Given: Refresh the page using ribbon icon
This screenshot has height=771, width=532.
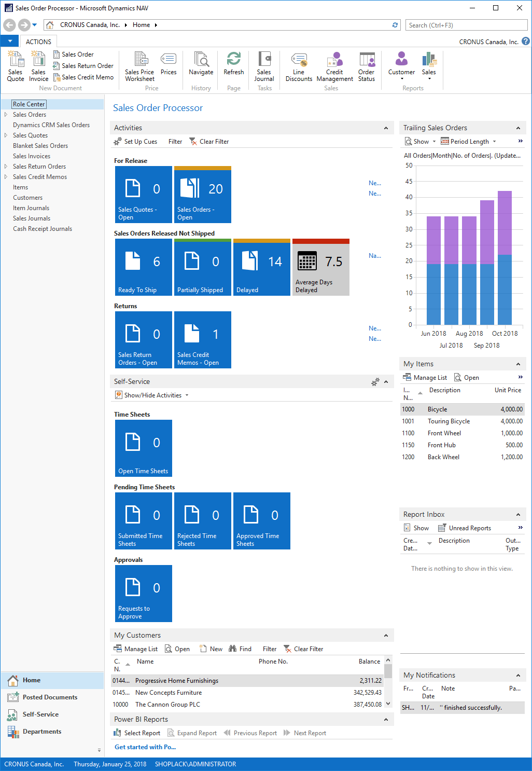Looking at the screenshot, I should [234, 64].
